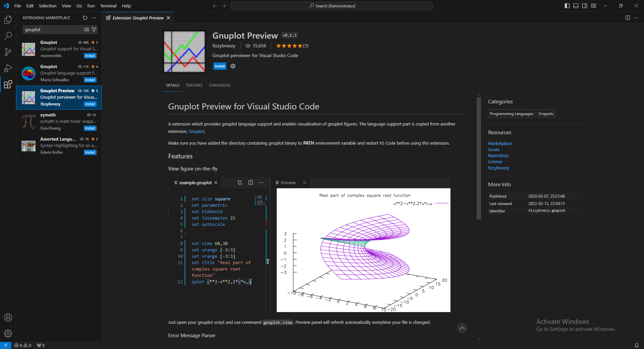Go forward in navigation history

224,6
